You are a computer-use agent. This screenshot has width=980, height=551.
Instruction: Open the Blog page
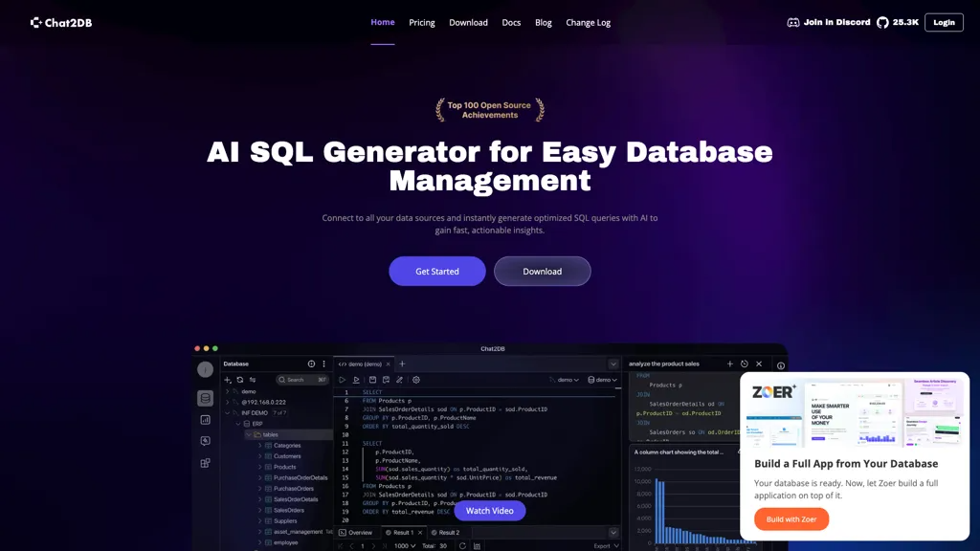coord(544,23)
